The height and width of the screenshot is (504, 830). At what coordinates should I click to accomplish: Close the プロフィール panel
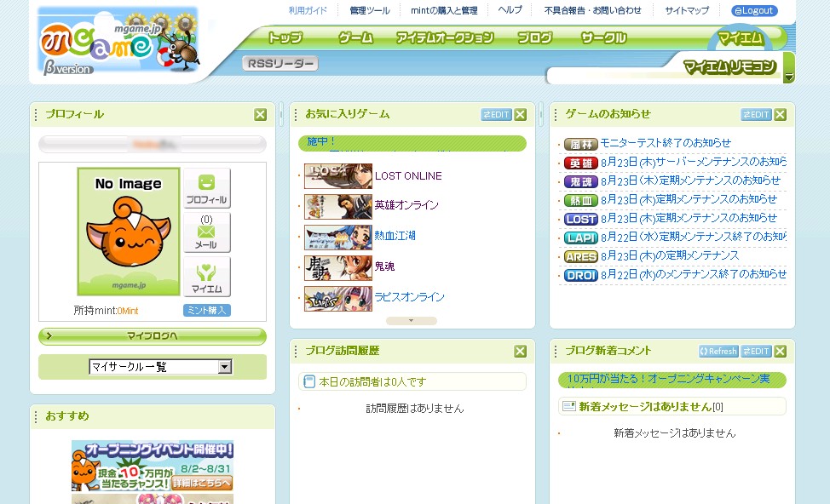click(261, 115)
